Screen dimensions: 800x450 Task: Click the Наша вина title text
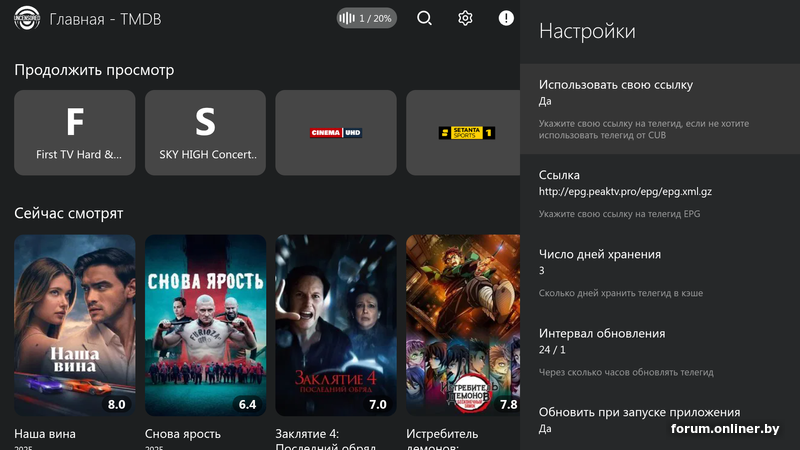(45, 434)
